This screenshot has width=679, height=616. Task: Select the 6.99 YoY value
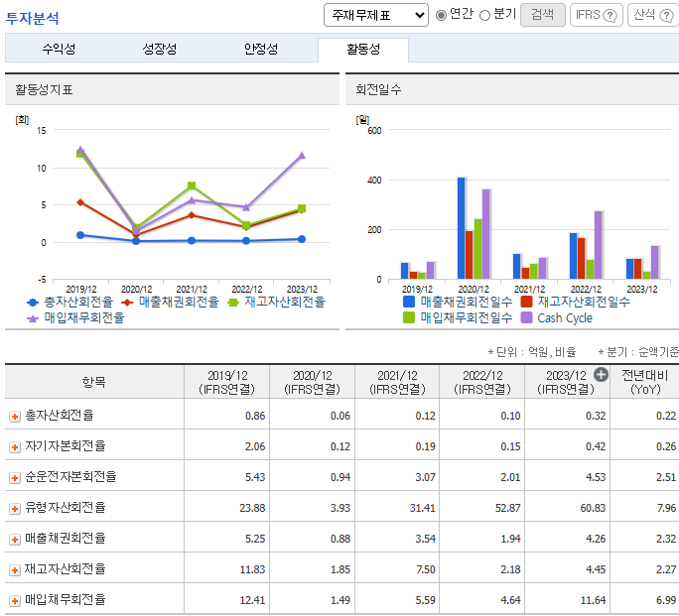point(666,600)
